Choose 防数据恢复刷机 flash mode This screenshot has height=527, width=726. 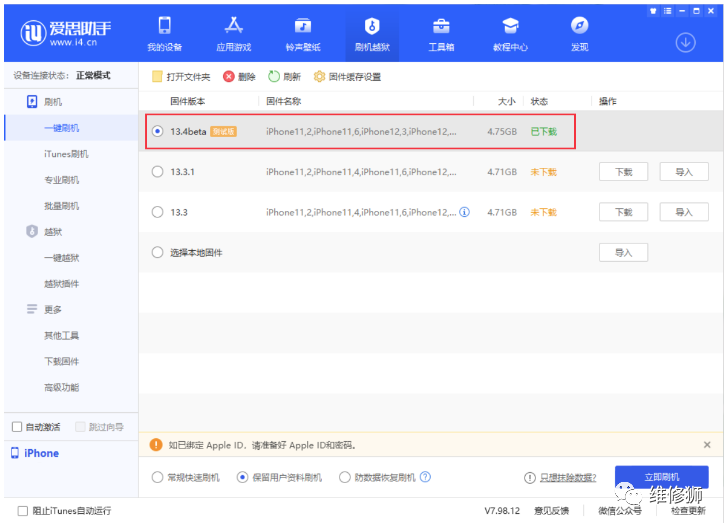(x=344, y=477)
